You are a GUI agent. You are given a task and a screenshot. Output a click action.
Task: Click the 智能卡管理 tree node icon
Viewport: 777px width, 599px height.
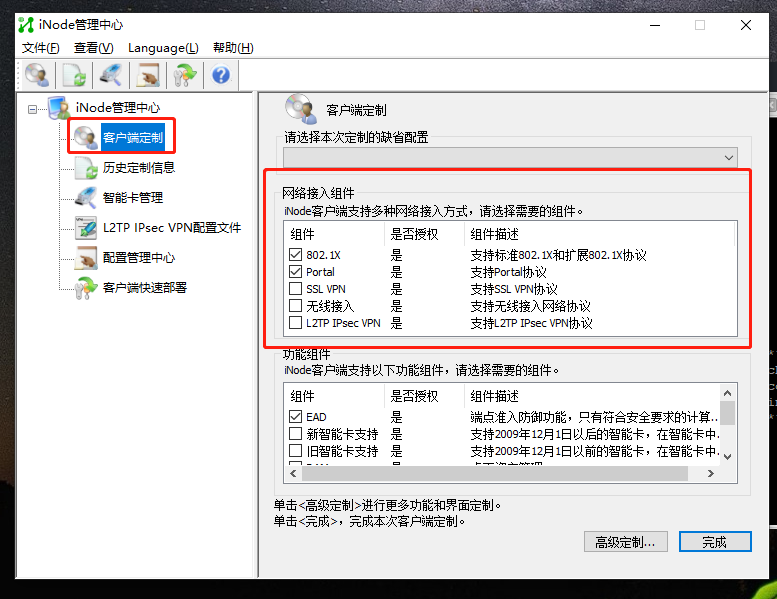point(86,198)
